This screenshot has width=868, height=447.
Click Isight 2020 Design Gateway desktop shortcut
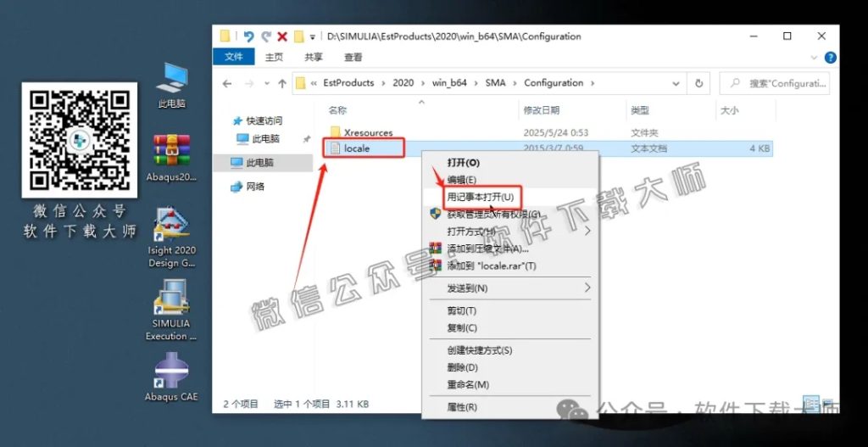171,237
